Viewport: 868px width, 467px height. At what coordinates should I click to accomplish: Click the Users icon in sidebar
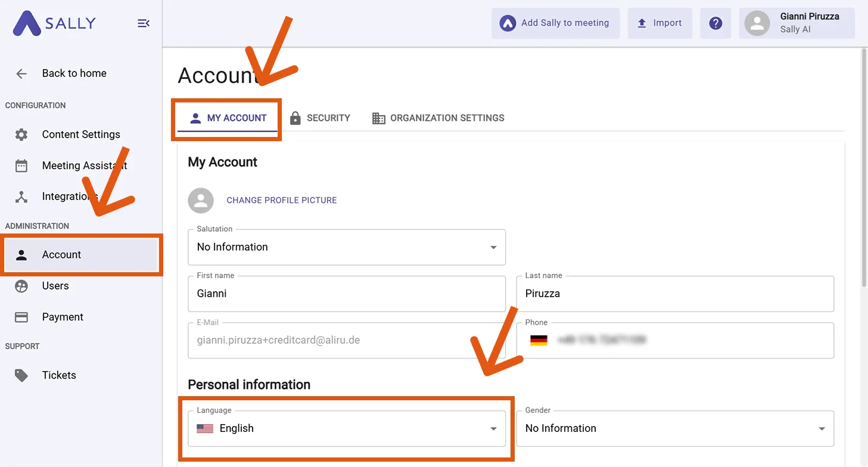pos(21,286)
